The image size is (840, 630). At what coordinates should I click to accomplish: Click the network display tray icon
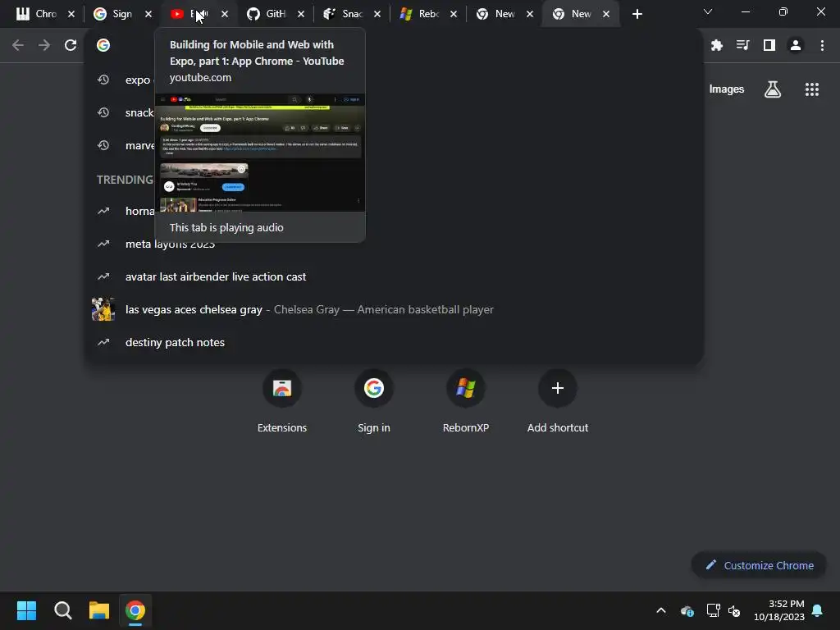coord(713,610)
